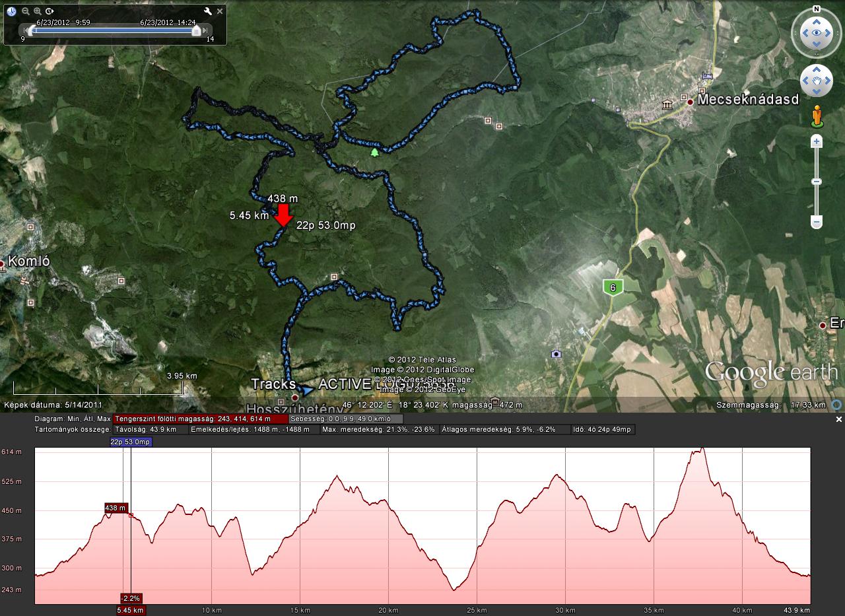This screenshot has width=845, height=616.
Task: Click the lodging bed icon north of Mecseknádasd
Action: coord(708,75)
